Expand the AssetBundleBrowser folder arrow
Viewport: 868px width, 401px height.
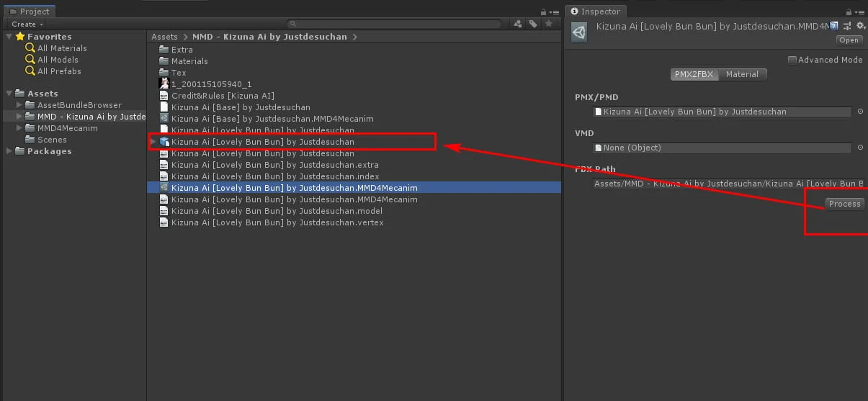coord(19,105)
